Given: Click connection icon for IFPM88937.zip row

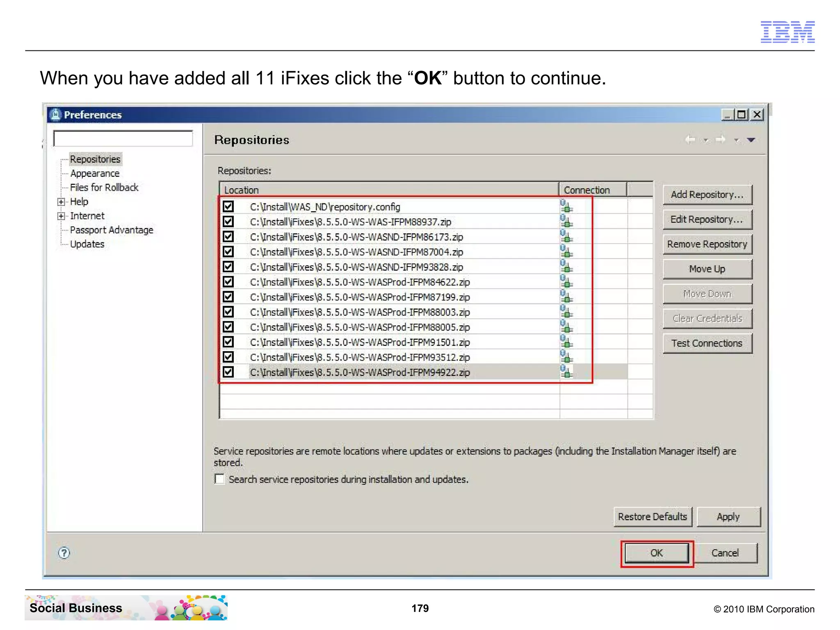Looking at the screenshot, I should (x=566, y=221).
